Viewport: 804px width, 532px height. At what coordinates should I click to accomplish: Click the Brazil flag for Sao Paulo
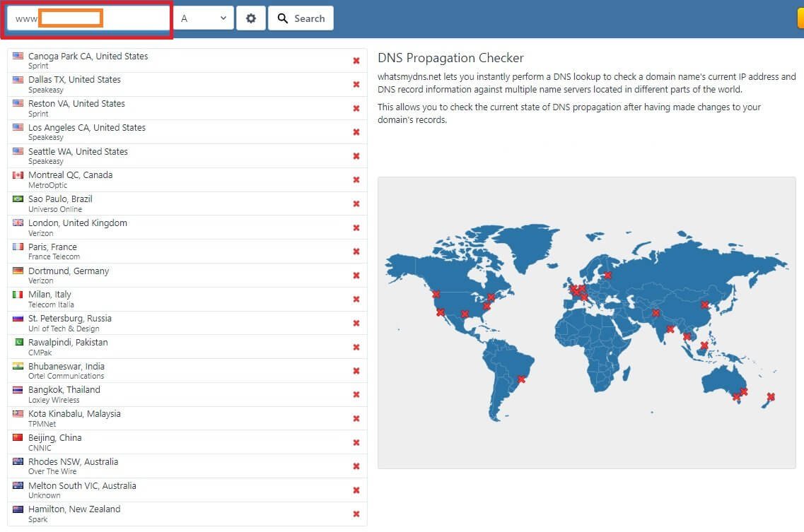[x=18, y=199]
